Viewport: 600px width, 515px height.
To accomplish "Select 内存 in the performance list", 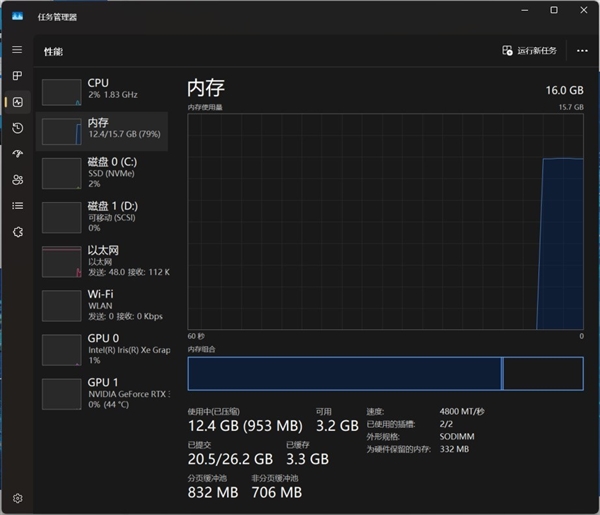I will tap(102, 130).
